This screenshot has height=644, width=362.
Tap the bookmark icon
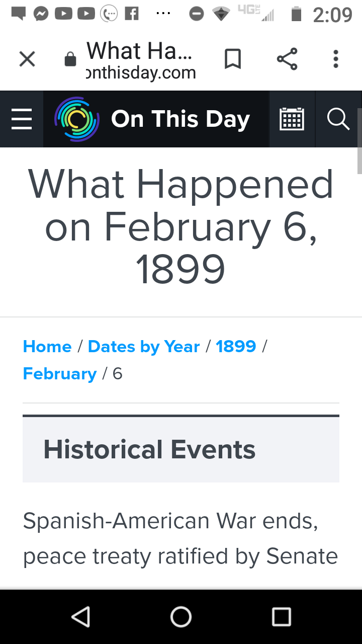232,59
